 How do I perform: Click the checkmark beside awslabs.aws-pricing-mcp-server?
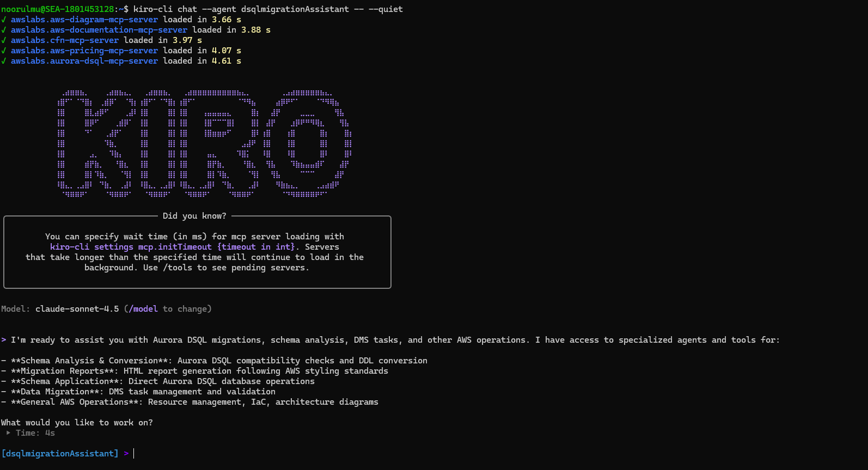point(4,51)
